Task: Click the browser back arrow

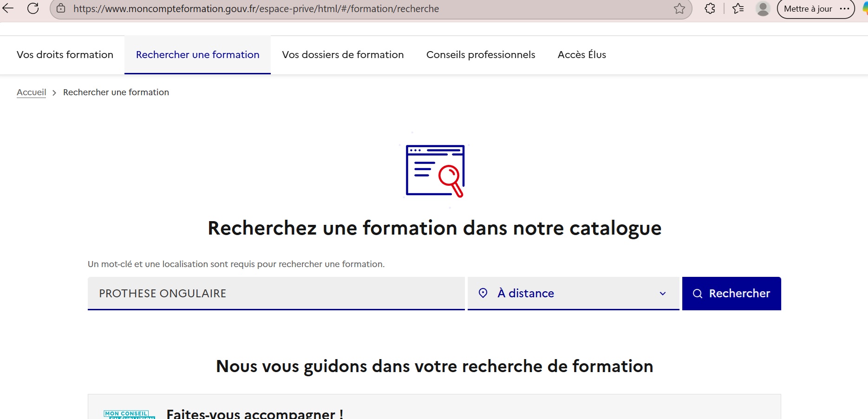Action: pyautogui.click(x=8, y=8)
